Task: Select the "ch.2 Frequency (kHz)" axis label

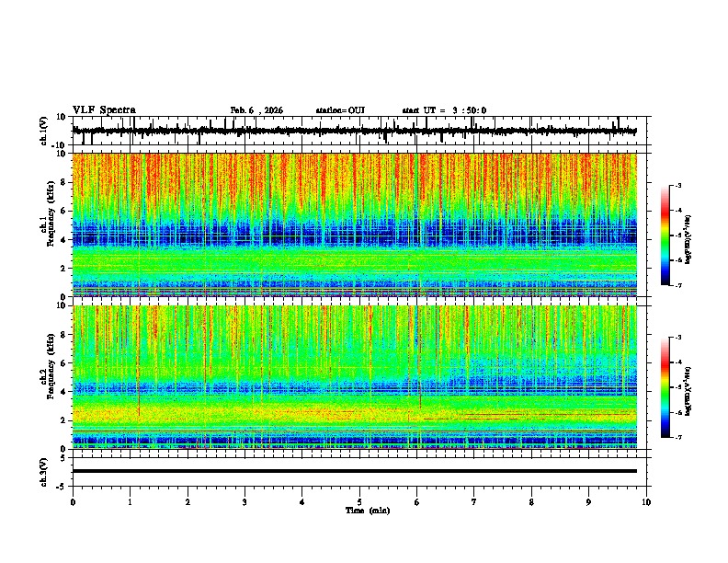Action: (x=48, y=366)
